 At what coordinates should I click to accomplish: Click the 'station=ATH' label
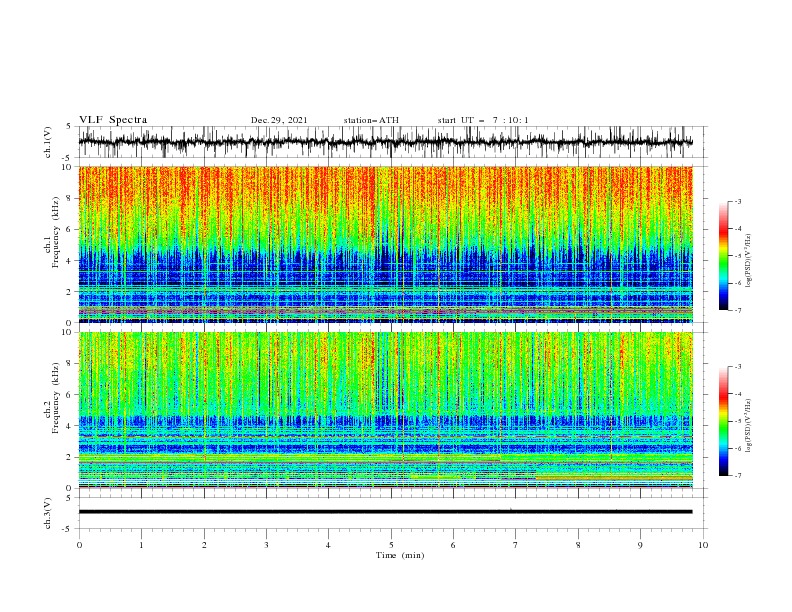(371, 120)
